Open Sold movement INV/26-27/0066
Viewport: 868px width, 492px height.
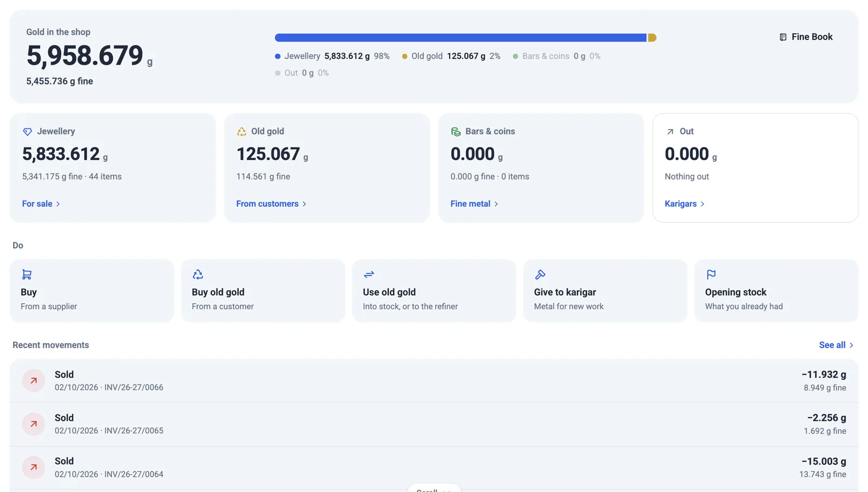click(x=434, y=381)
